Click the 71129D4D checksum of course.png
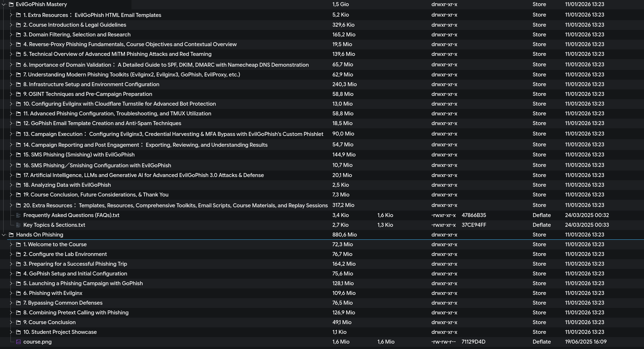 click(473, 342)
